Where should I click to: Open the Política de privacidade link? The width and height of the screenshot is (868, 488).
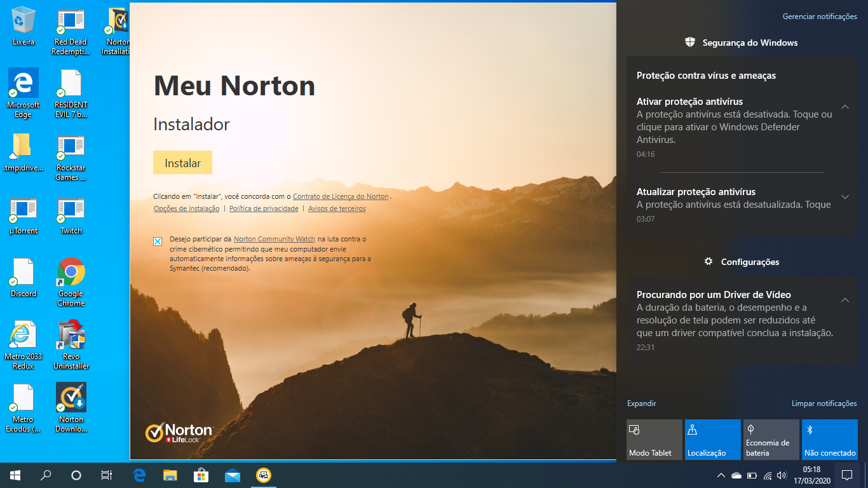(264, 208)
